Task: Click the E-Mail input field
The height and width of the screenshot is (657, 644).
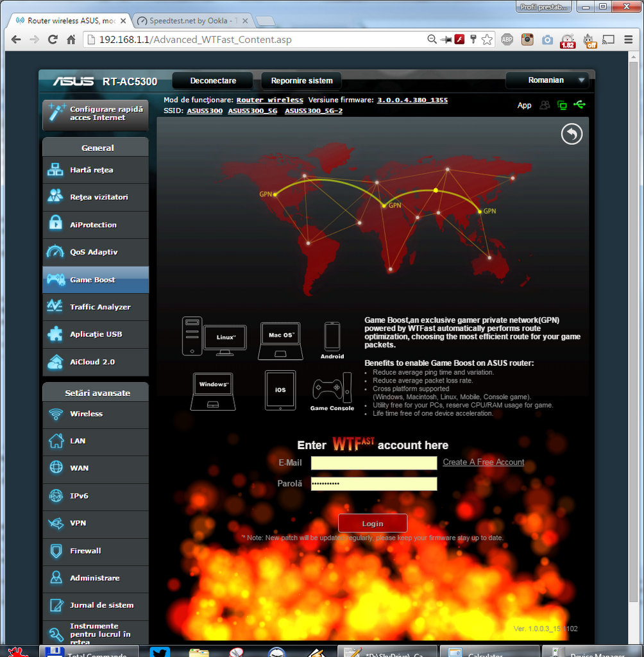Action: coord(373,463)
